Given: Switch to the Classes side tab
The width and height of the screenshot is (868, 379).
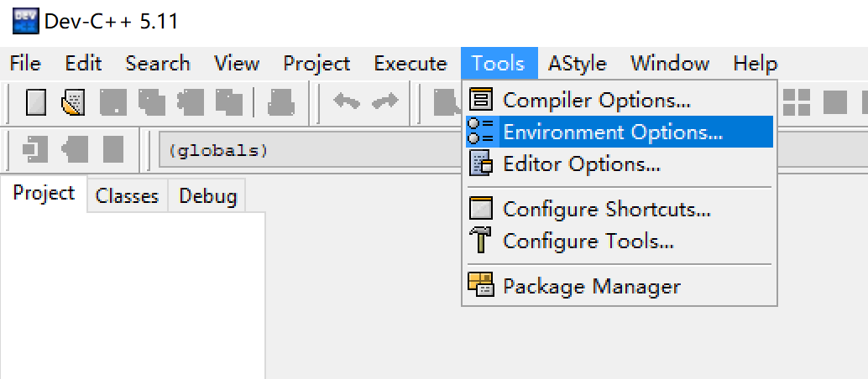Looking at the screenshot, I should (128, 196).
